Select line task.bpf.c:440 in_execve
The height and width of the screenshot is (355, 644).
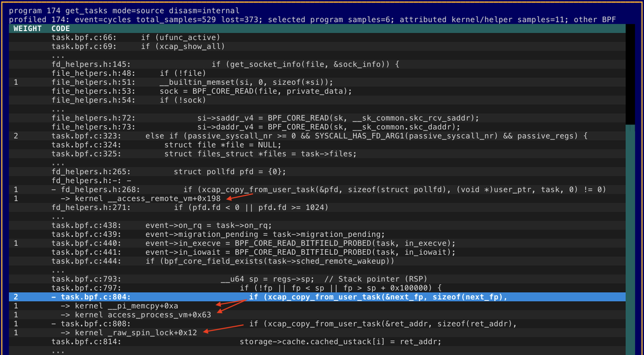click(x=317, y=243)
